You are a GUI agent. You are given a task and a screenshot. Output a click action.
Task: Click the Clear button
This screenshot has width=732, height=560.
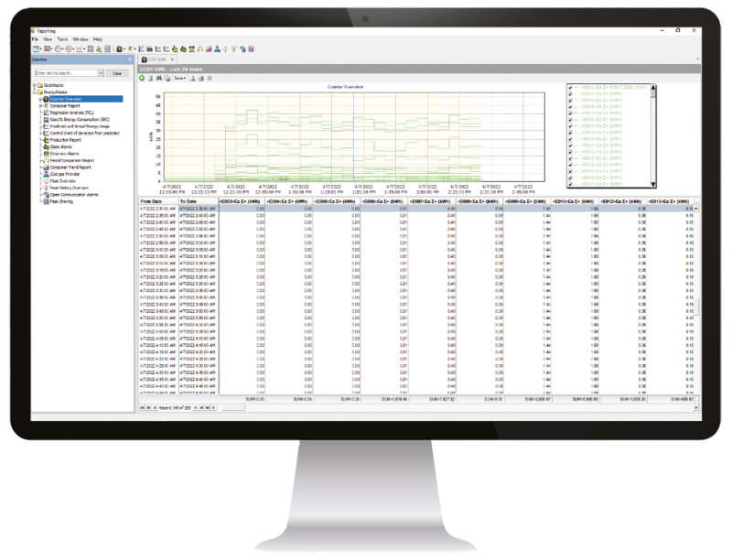coord(117,72)
